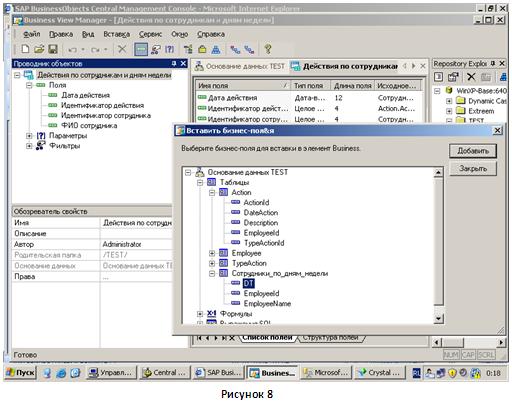Open the Вид menu
The image size is (512, 405).
click(88, 34)
